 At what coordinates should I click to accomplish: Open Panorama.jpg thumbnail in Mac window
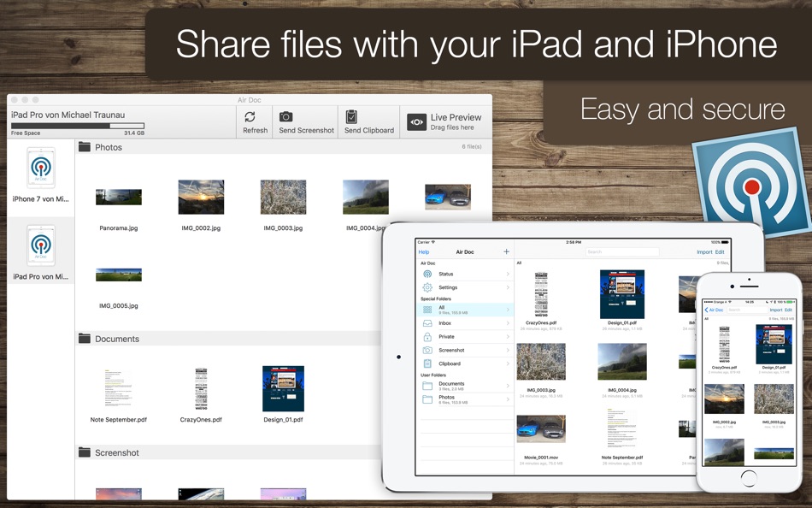(x=119, y=197)
